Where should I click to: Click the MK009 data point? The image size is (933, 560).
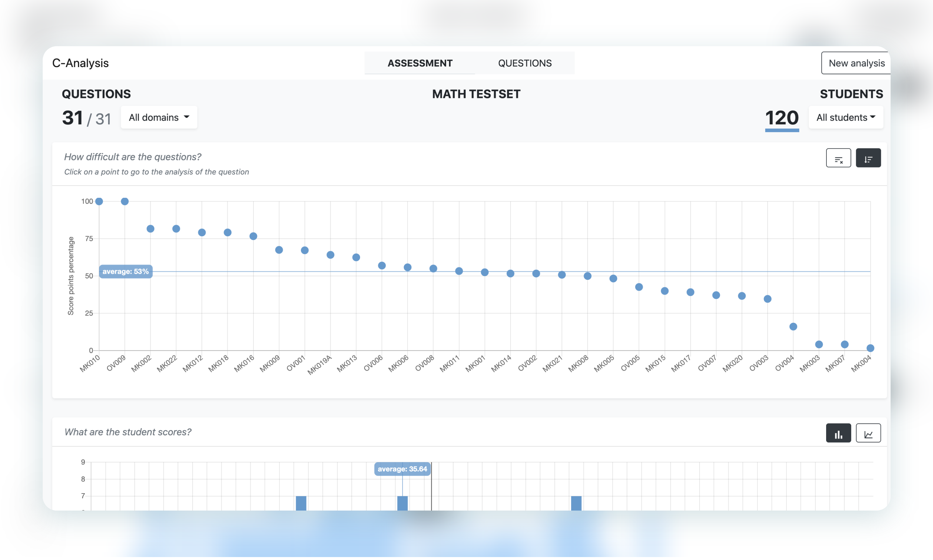click(279, 250)
